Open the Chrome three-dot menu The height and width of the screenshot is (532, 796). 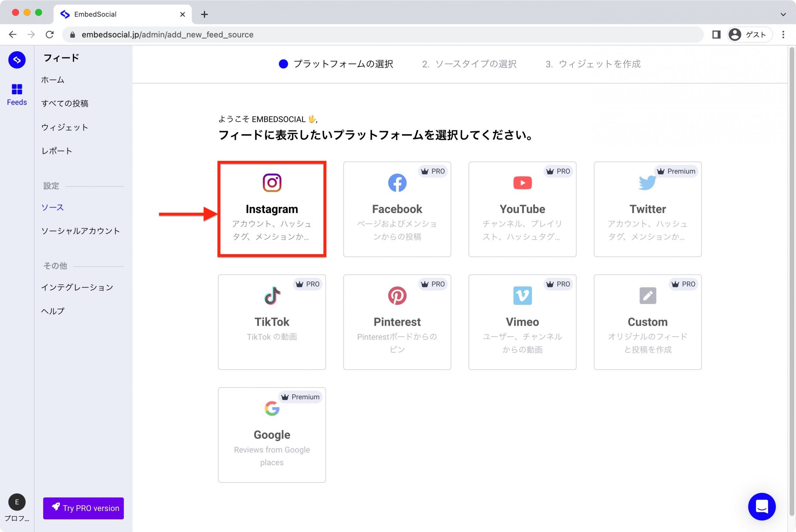(783, 34)
